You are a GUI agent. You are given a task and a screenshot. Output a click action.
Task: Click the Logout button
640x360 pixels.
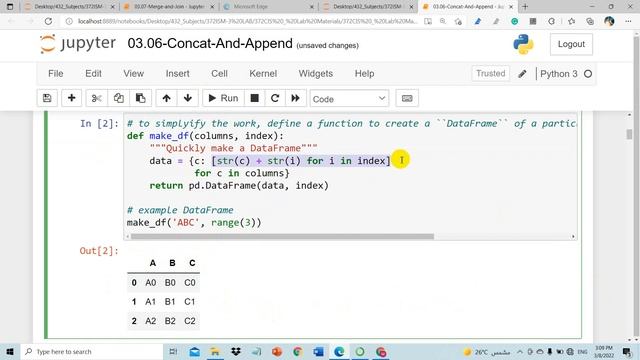pyautogui.click(x=571, y=44)
